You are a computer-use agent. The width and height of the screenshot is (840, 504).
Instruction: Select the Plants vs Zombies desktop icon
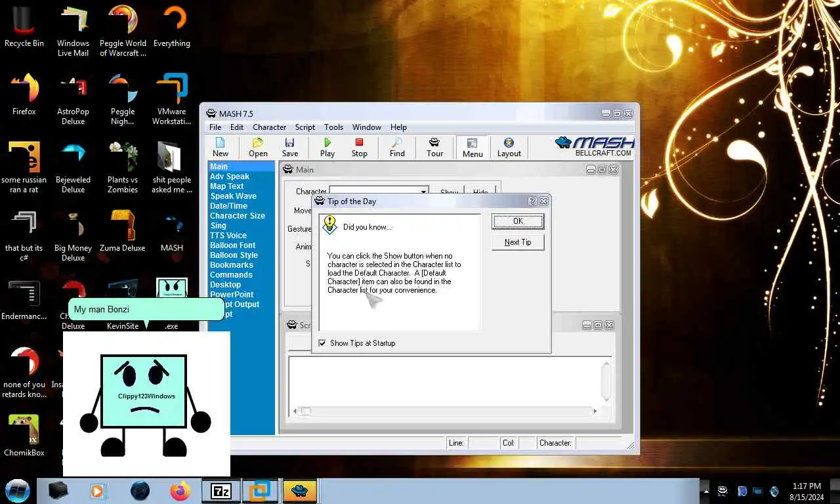pyautogui.click(x=123, y=167)
